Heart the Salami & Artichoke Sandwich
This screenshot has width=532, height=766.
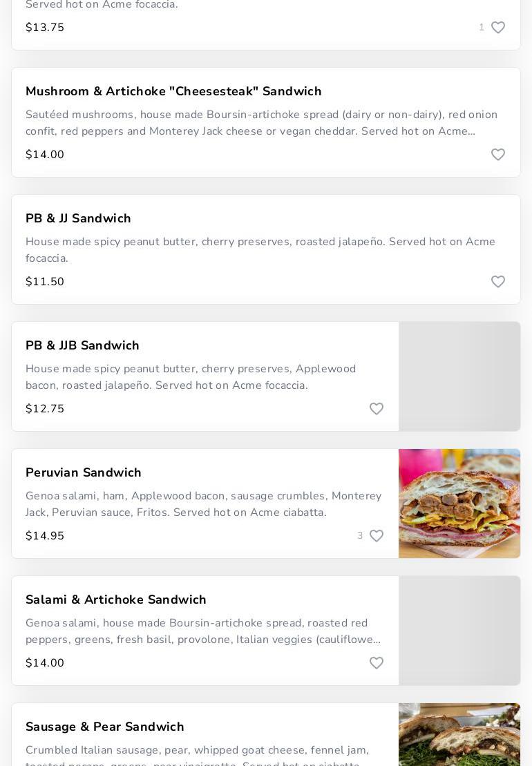pyautogui.click(x=376, y=663)
